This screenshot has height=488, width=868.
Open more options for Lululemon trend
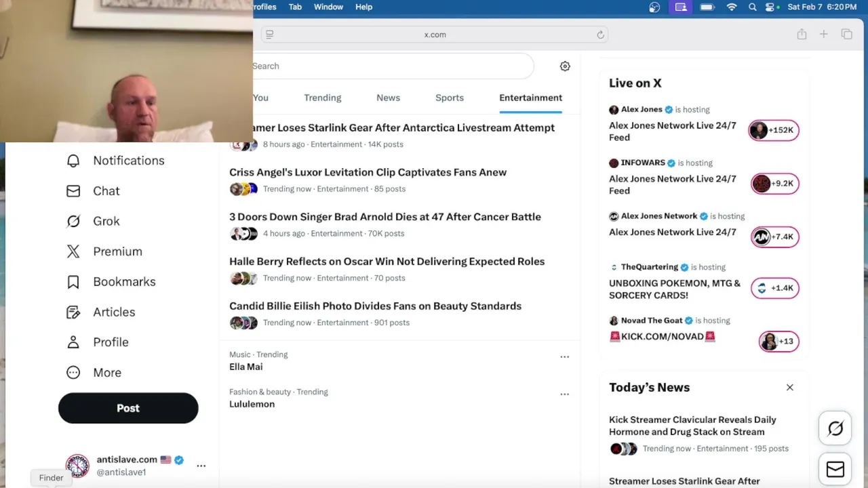coord(564,394)
